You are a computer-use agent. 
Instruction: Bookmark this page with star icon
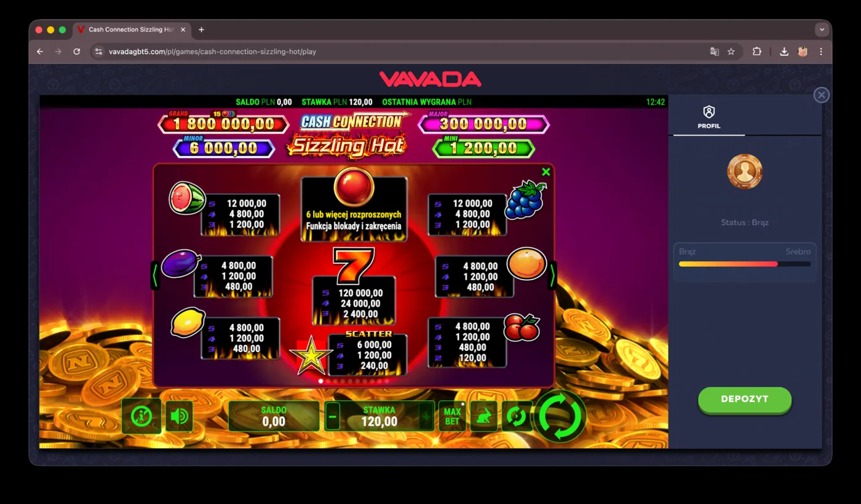pyautogui.click(x=731, y=52)
